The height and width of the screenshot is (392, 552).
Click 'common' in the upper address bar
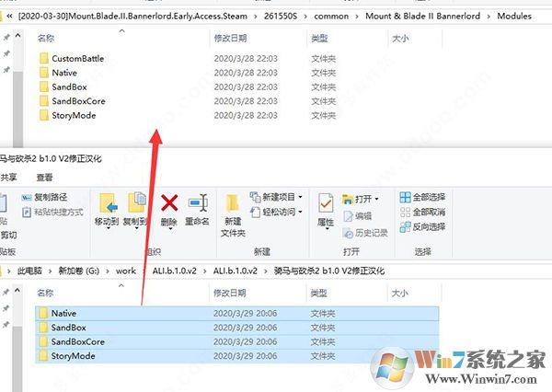[331, 17]
